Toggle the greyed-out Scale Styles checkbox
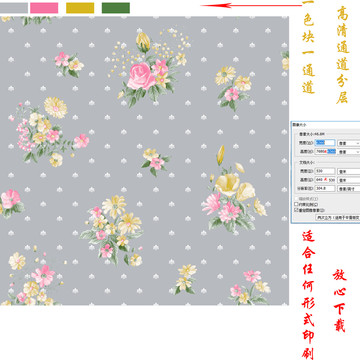This screenshot has width=360, height=360. tap(296, 198)
